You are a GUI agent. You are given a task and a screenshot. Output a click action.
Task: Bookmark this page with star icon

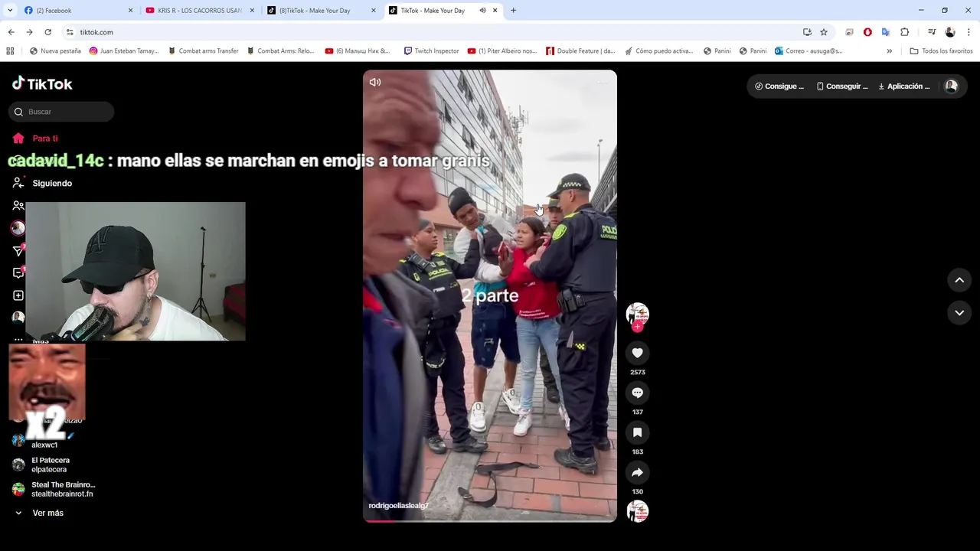[824, 32]
